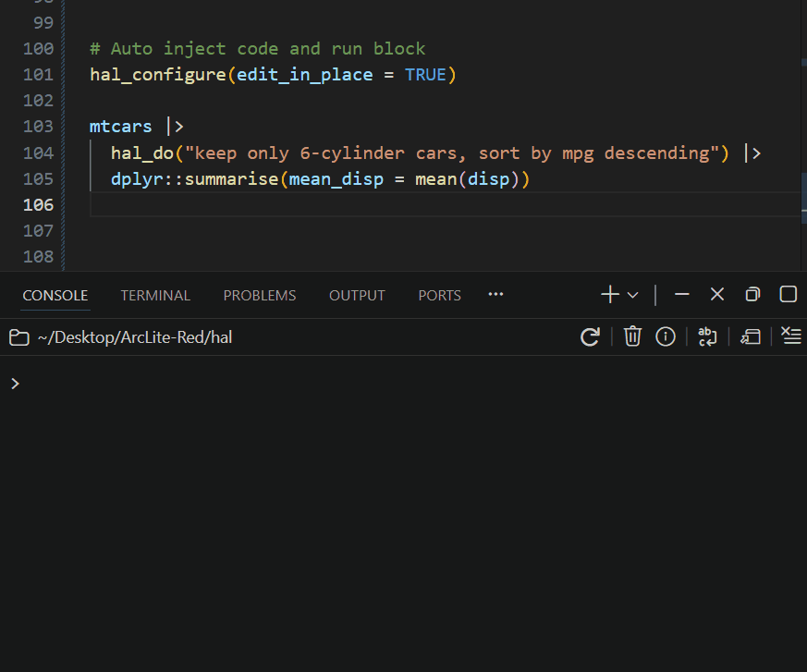Click the trash icon to delete the session

[x=632, y=337]
